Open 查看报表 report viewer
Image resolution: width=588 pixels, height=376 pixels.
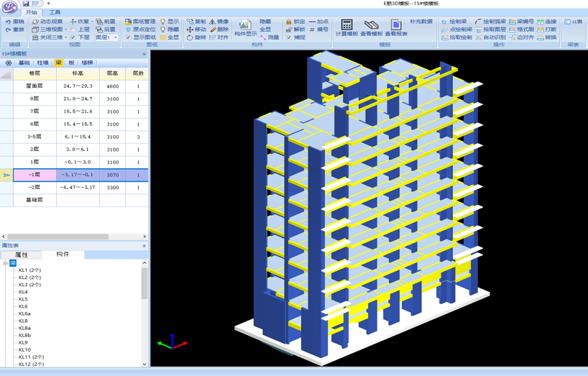coord(396,28)
